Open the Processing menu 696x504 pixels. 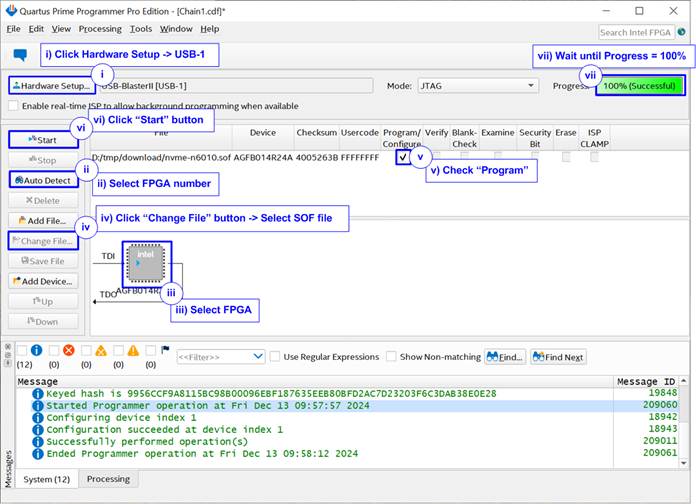[100, 29]
